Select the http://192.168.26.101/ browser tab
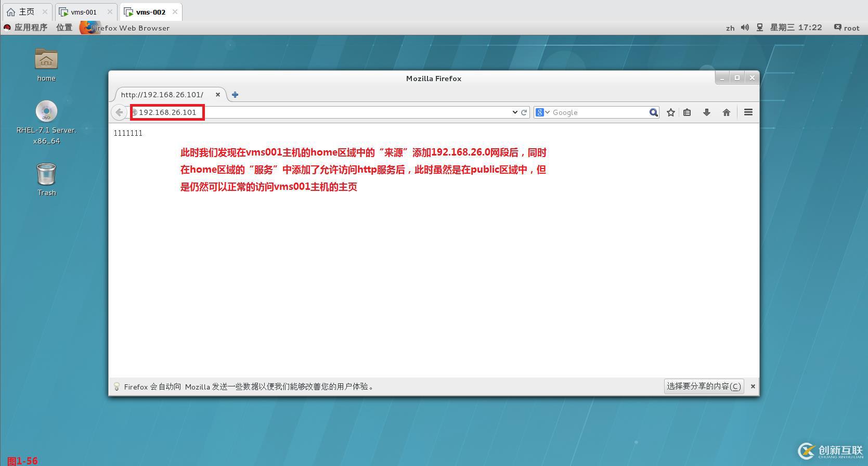The height and width of the screenshot is (466, 868). pos(169,95)
